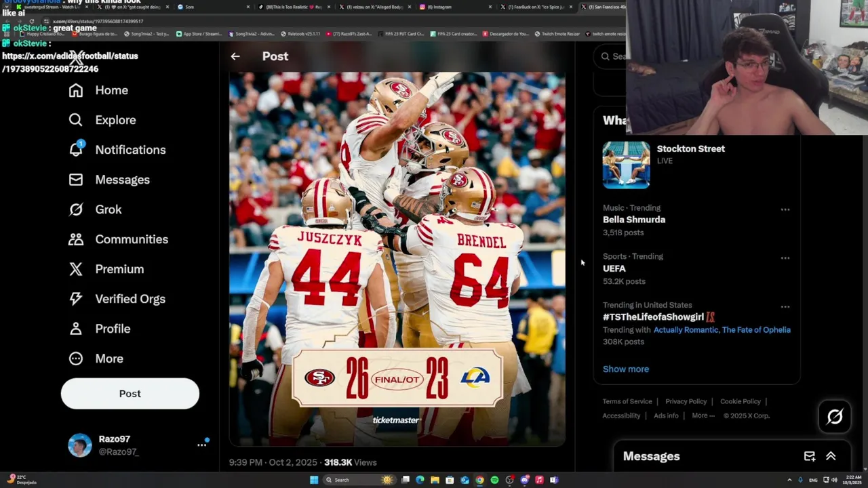Viewport: 868px width, 488px height.
Task: Switch to the FearBuck Ice Spice tab
Action: click(537, 7)
